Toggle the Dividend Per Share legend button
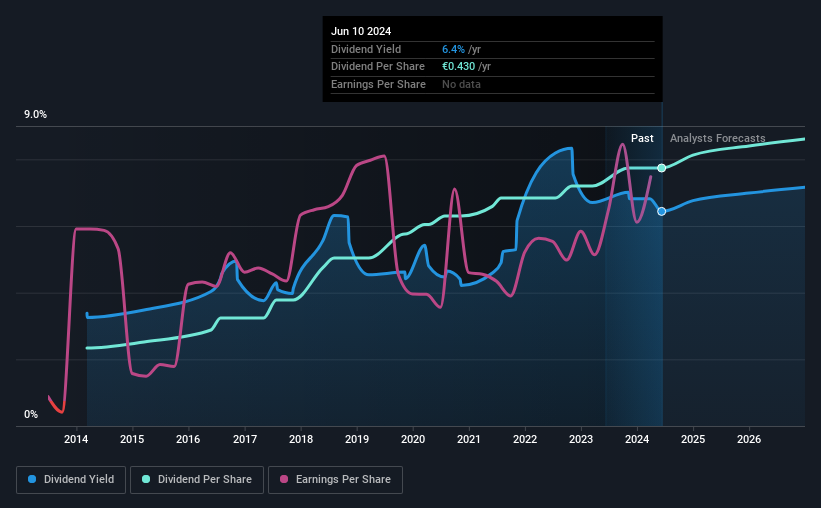Screen dimensions: 821x508 point(197,480)
